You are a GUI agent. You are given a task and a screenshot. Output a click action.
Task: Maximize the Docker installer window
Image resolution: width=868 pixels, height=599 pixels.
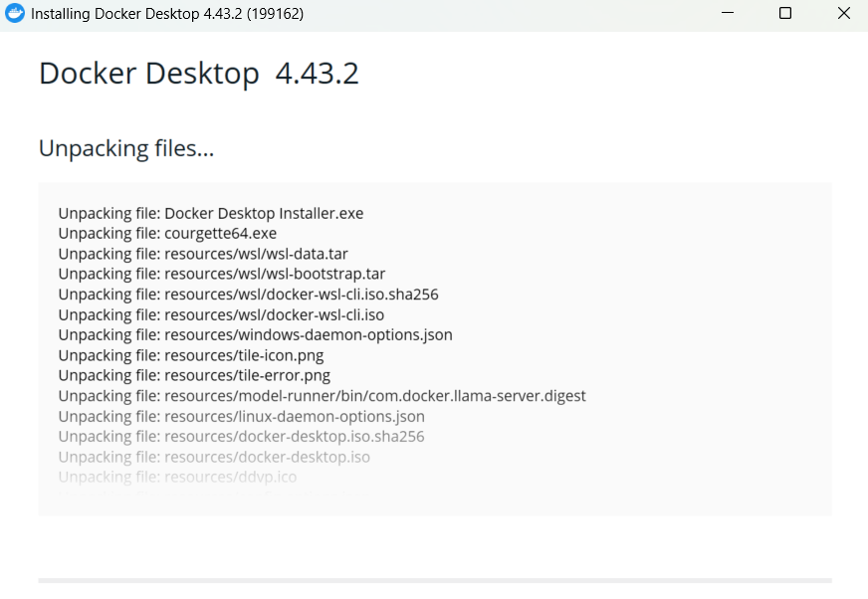pyautogui.click(x=785, y=13)
